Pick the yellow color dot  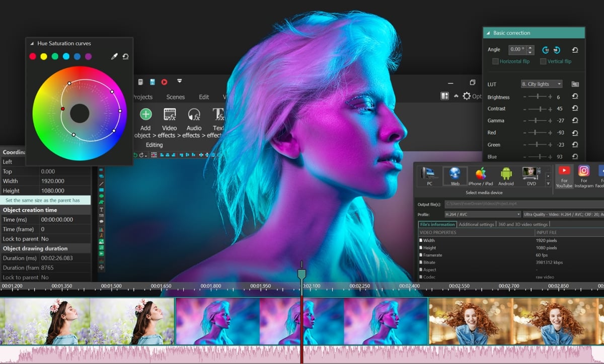44,57
